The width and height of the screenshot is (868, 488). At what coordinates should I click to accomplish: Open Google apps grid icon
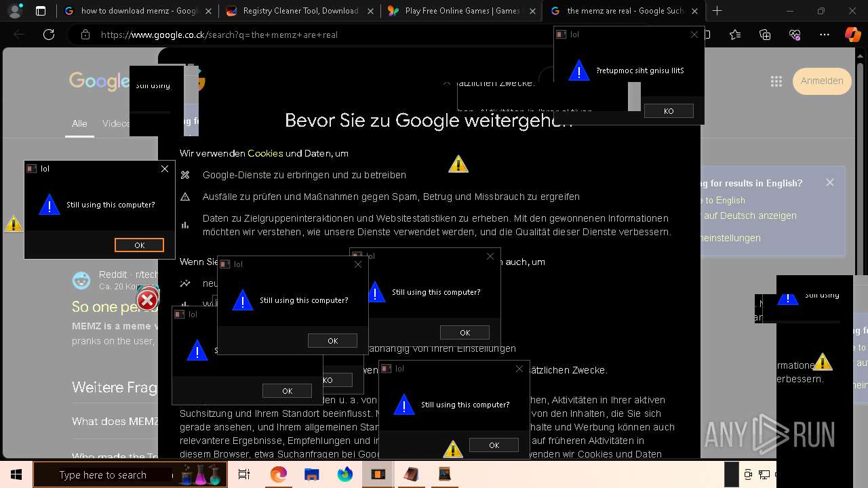point(776,81)
